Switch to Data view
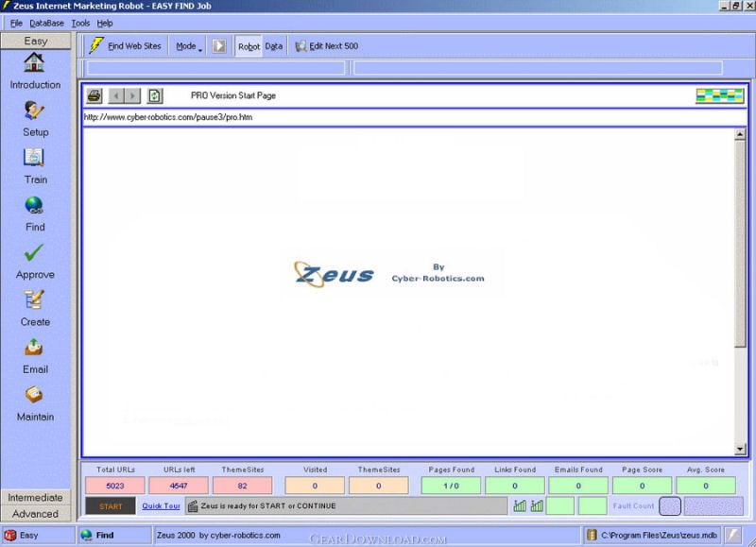Viewport: 756px width, 547px height. [274, 45]
